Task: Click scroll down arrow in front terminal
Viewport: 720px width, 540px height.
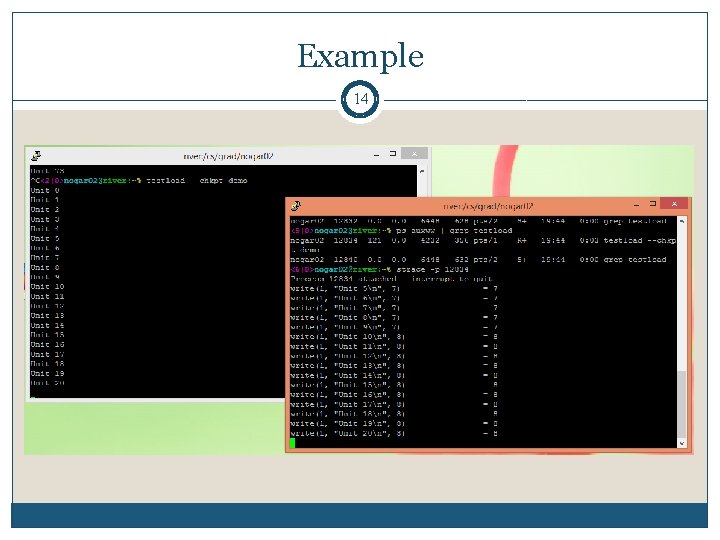Action: pos(682,443)
